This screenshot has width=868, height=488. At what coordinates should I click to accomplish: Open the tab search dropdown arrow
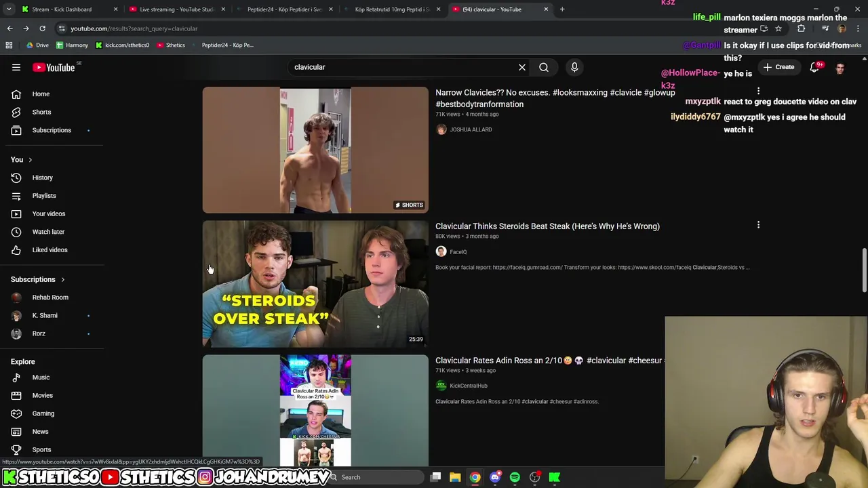(x=9, y=9)
